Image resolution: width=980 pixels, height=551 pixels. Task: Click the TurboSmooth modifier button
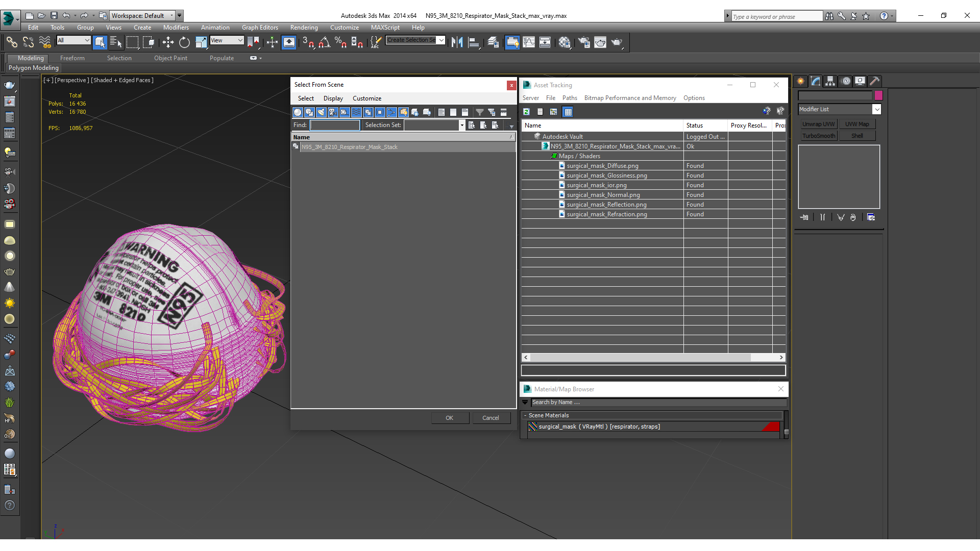(x=818, y=136)
